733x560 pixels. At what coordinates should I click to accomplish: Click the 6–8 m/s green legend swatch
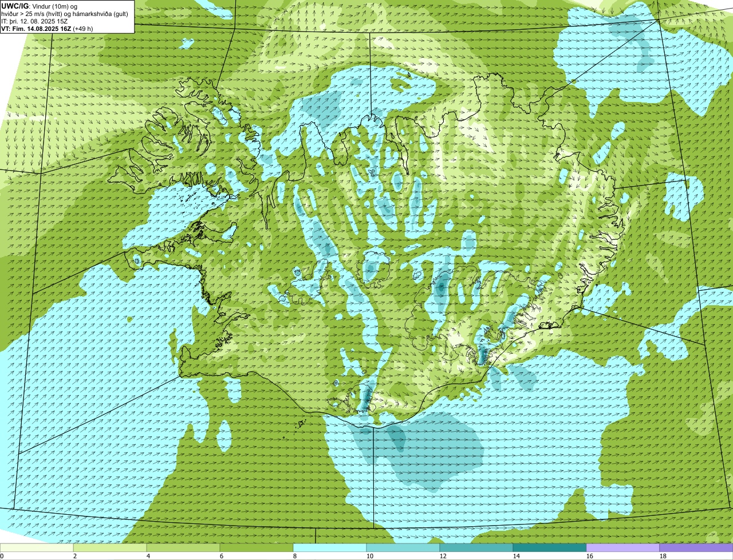pyautogui.click(x=257, y=548)
